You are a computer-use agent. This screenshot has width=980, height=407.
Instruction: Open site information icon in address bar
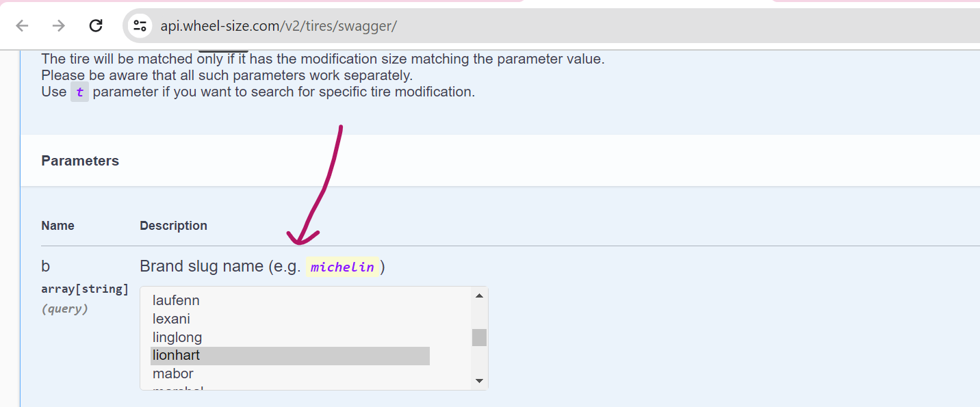(140, 26)
